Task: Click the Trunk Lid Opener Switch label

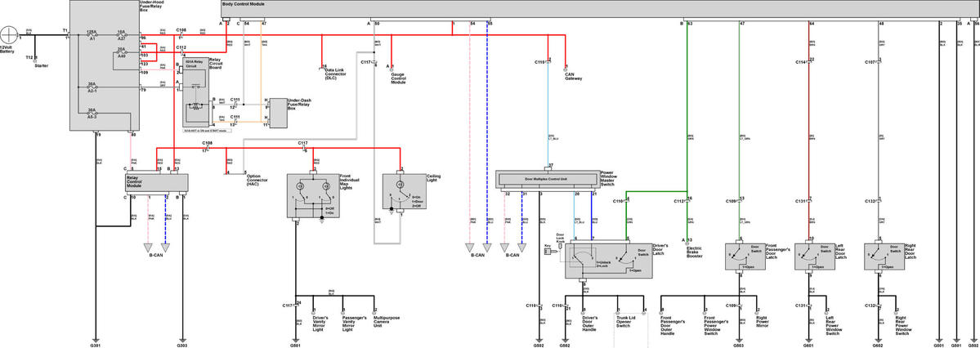Action: tap(626, 323)
